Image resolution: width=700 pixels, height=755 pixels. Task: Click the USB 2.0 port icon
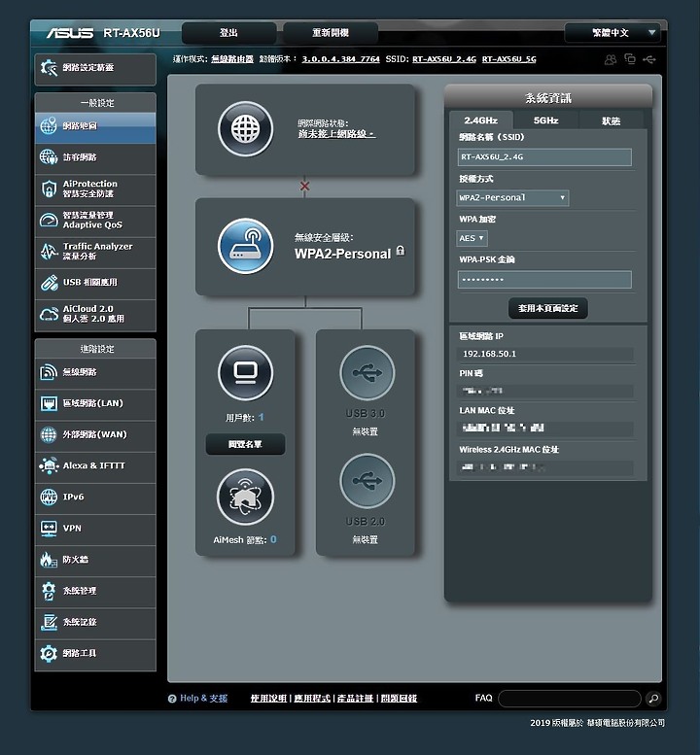point(367,481)
